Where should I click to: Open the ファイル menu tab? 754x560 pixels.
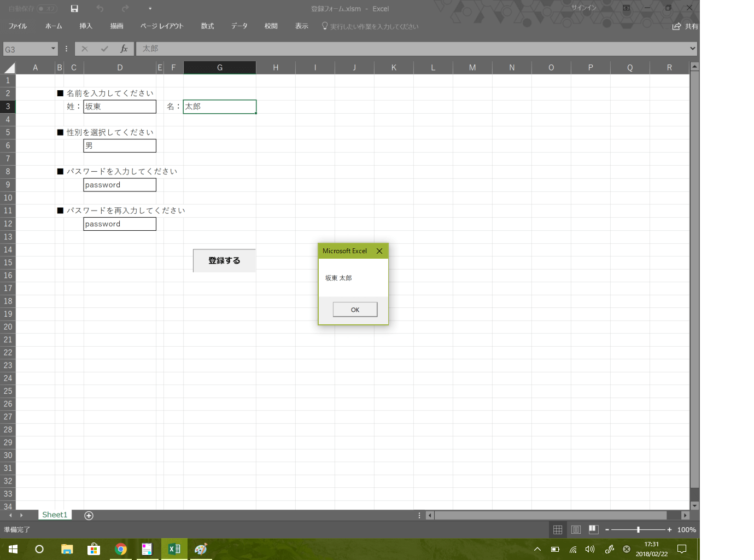coord(17,26)
